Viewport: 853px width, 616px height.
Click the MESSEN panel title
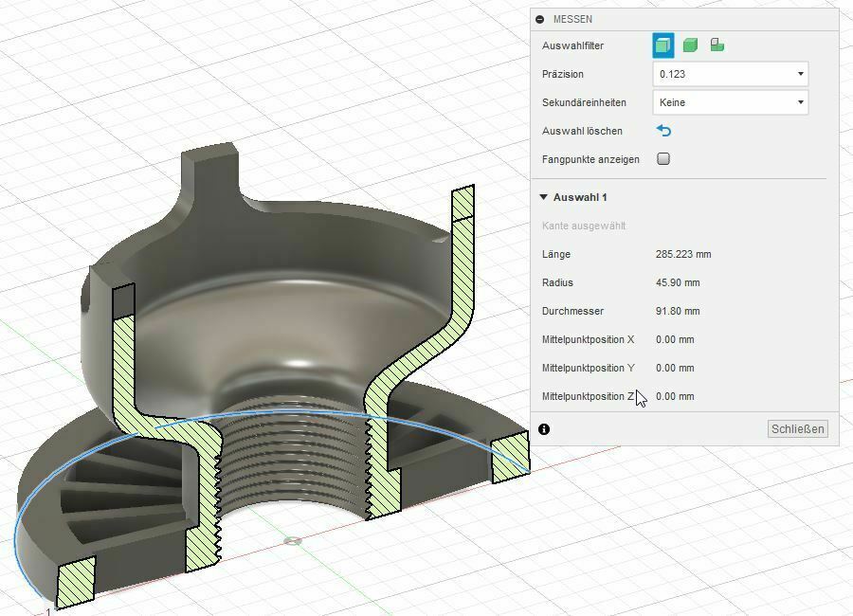click(572, 19)
